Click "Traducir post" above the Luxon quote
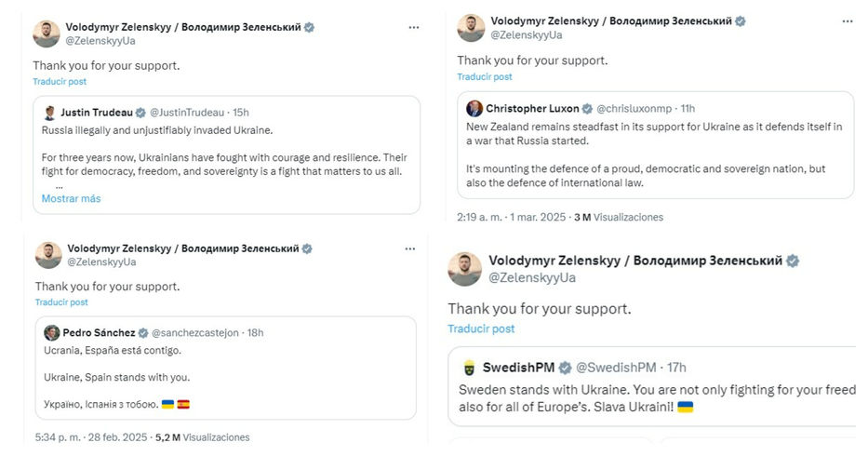Viewport: 868px width, 456px height. [484, 77]
